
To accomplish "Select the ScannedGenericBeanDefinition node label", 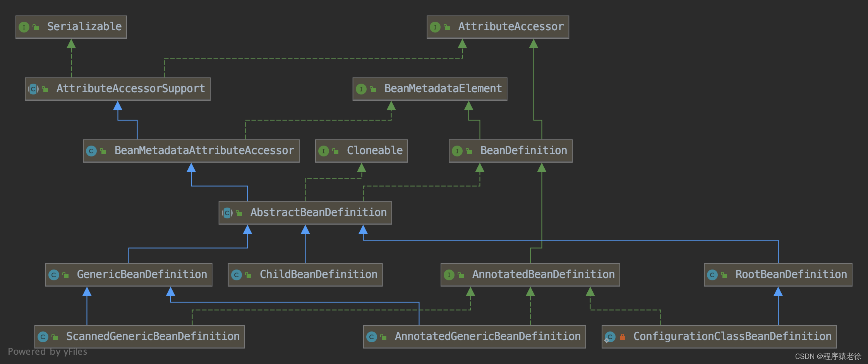I will click(x=153, y=337).
